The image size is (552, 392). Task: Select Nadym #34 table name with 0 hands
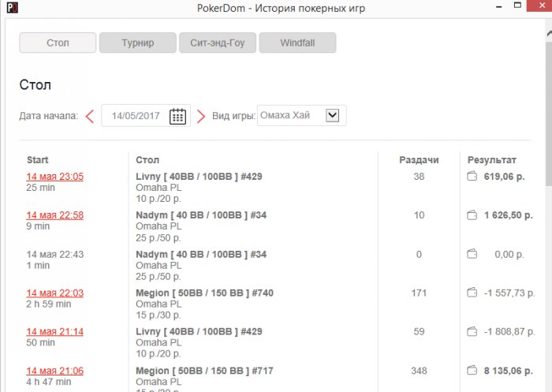point(201,254)
